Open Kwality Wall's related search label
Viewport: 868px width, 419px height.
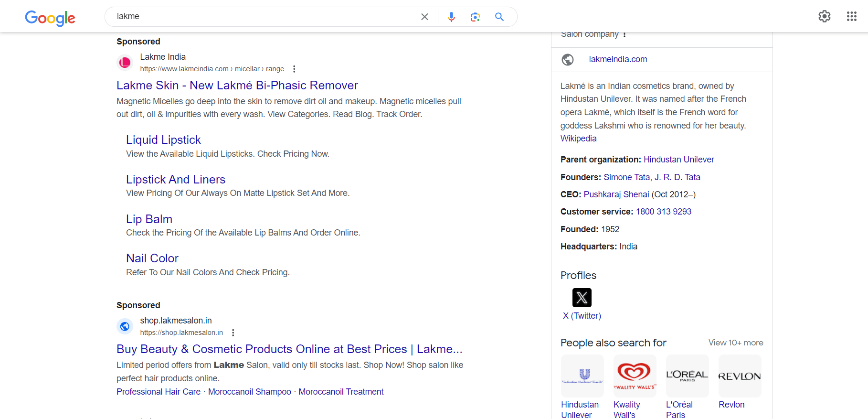click(627, 410)
